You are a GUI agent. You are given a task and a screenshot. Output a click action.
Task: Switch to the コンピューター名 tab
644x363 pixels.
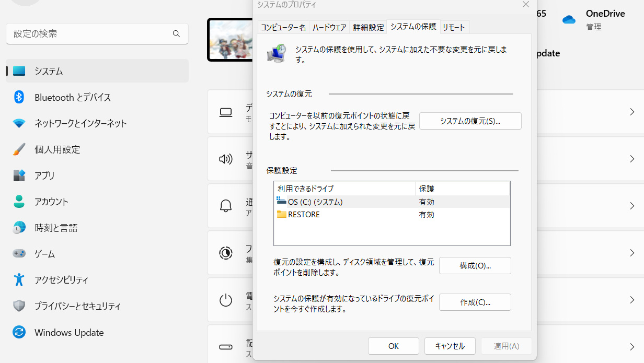point(283,27)
